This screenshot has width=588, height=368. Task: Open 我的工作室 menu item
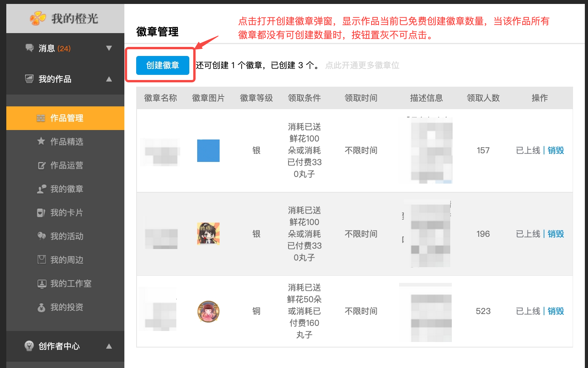[x=70, y=284]
